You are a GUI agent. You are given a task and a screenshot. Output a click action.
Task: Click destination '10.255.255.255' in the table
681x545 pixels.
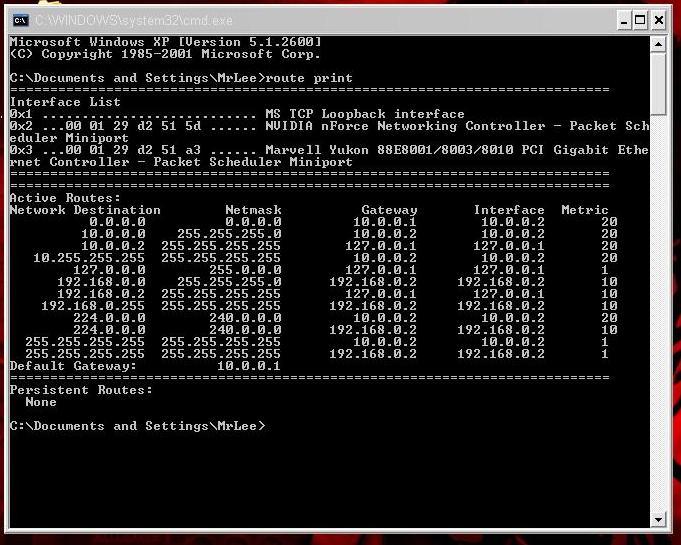89,258
